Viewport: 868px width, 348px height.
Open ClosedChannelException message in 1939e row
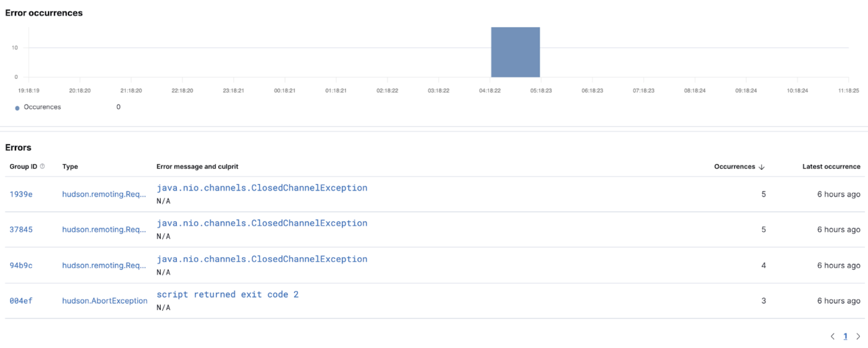262,188
